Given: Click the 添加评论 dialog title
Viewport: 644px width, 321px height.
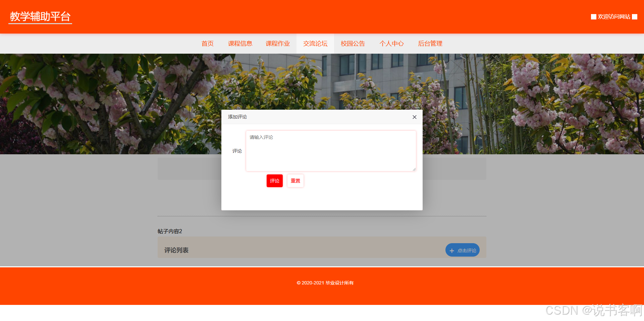Looking at the screenshot, I should [237, 117].
